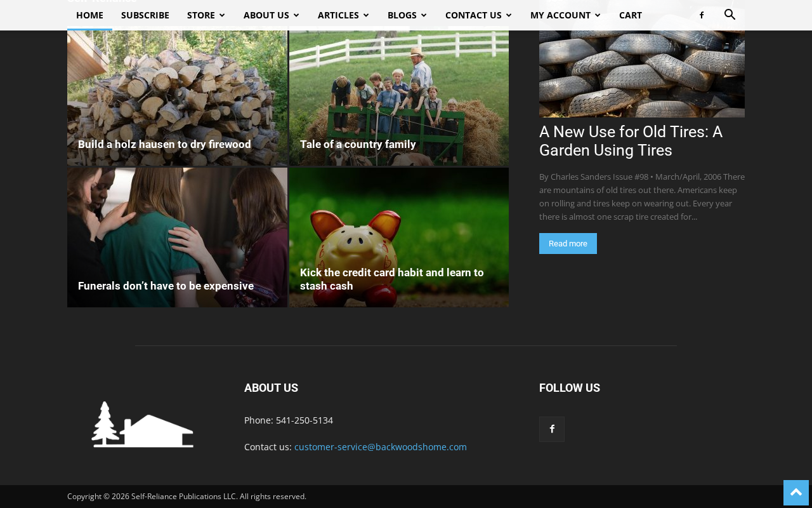Click Read more under the tires article
This screenshot has width=812, height=508.
(568, 243)
